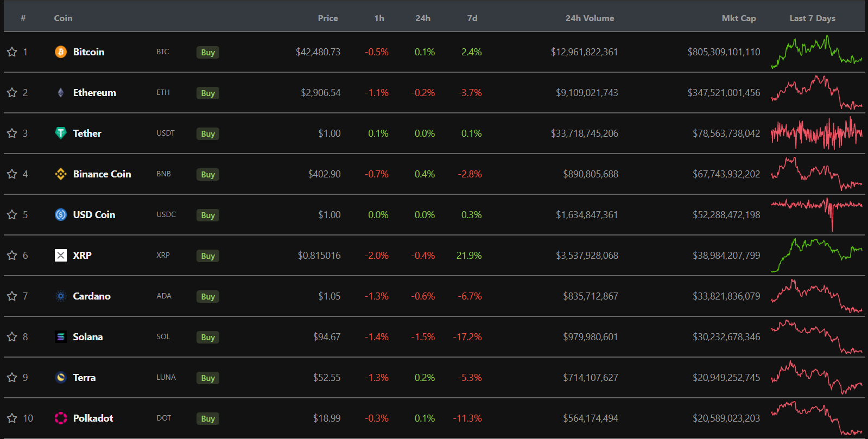The image size is (868, 439).
Task: Click Buy next to USDC
Action: click(x=208, y=215)
